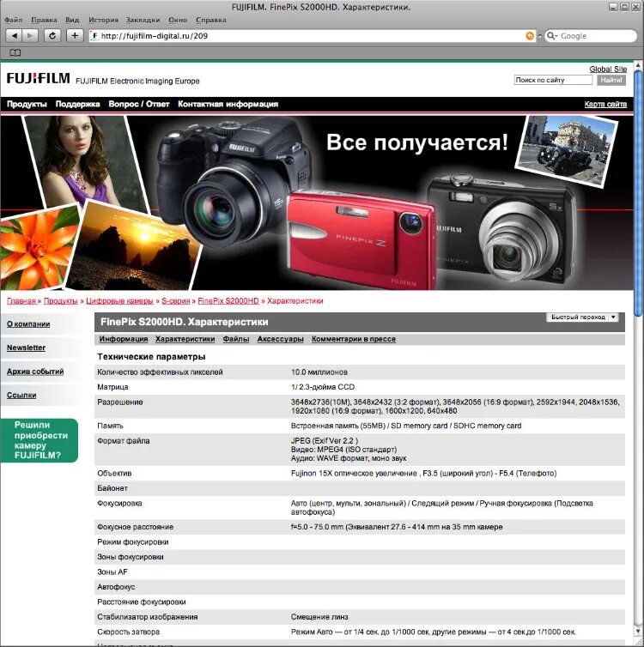Screen dimensions: 644x647
Task: Click the woman portrait photo in banner
Action: click(85, 161)
